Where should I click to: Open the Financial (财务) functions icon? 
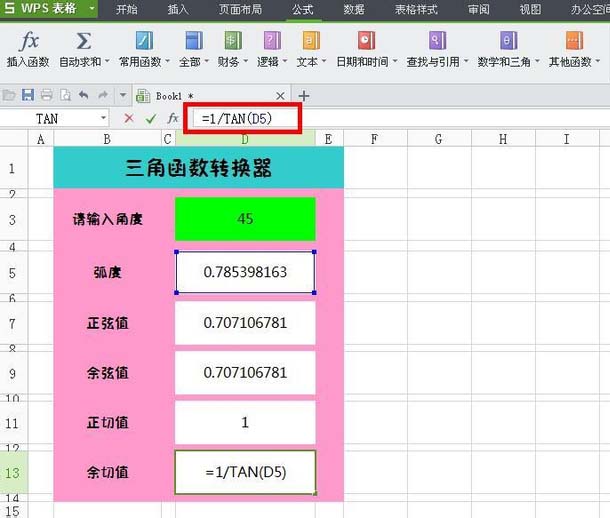(x=233, y=40)
